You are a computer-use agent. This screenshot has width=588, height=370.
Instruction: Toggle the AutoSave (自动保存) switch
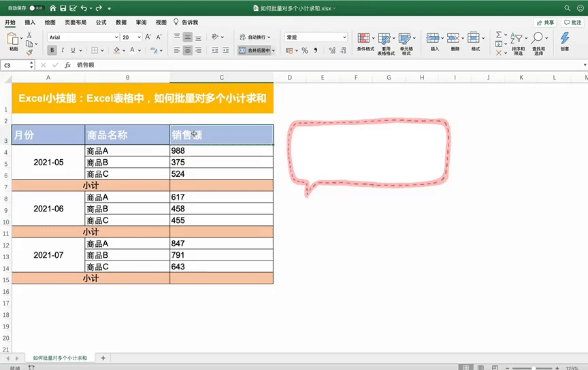(36, 8)
